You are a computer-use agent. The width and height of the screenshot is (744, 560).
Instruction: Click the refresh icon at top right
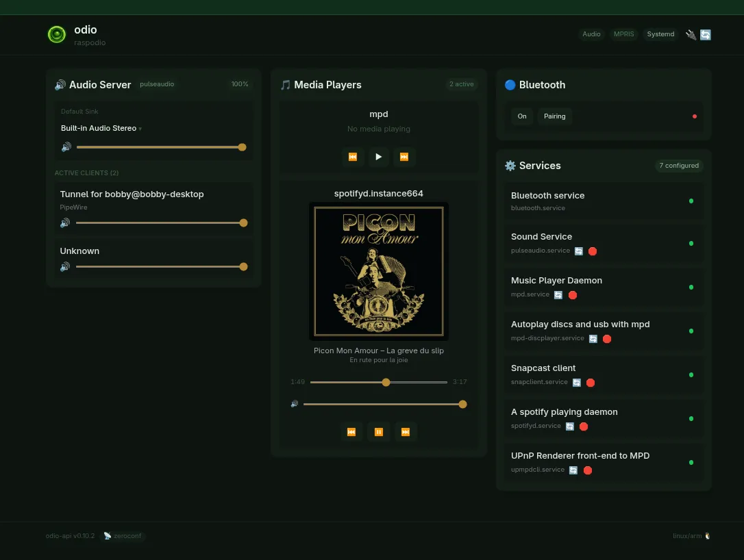[705, 34]
